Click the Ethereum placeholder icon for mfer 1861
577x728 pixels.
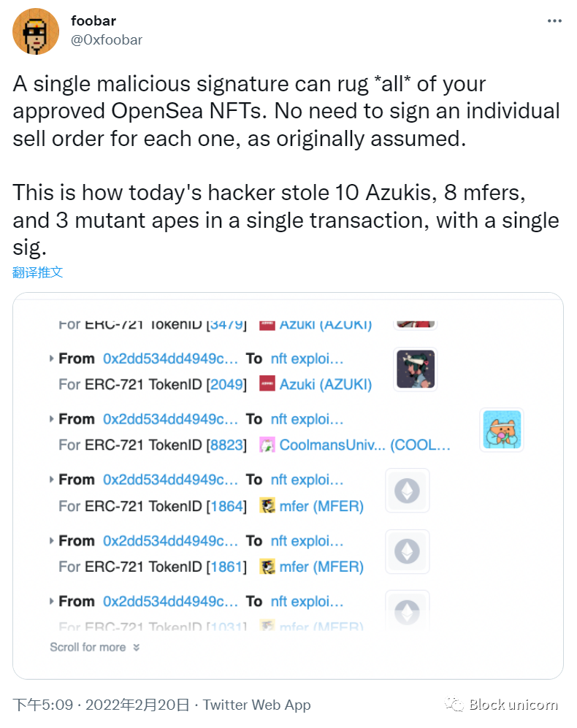pyautogui.click(x=408, y=551)
